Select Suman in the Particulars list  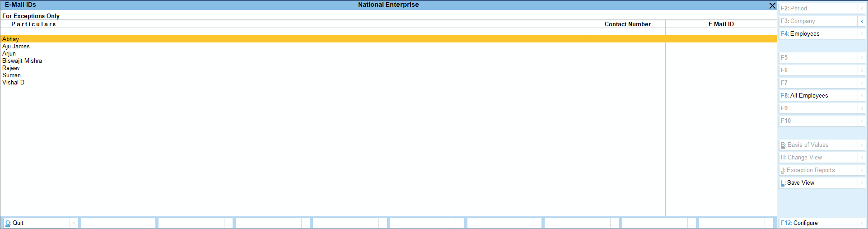click(x=12, y=75)
